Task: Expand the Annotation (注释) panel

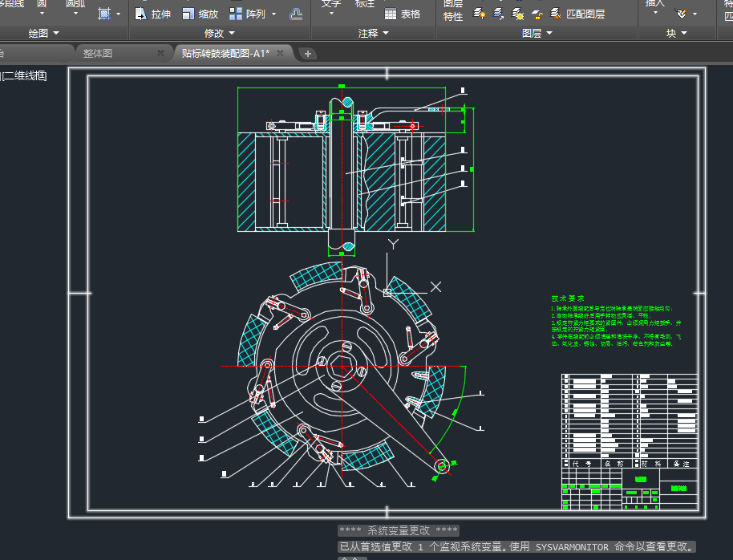Action: [x=373, y=33]
